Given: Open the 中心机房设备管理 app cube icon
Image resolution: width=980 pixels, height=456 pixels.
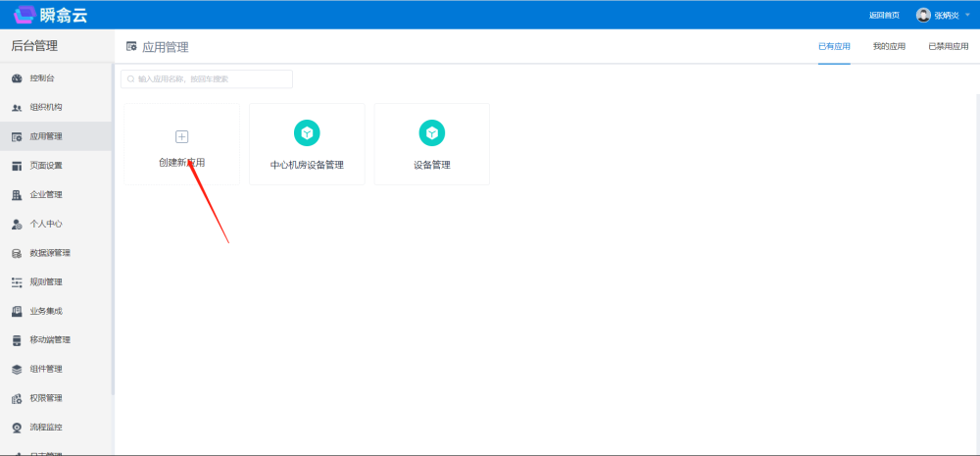Looking at the screenshot, I should click(x=307, y=132).
